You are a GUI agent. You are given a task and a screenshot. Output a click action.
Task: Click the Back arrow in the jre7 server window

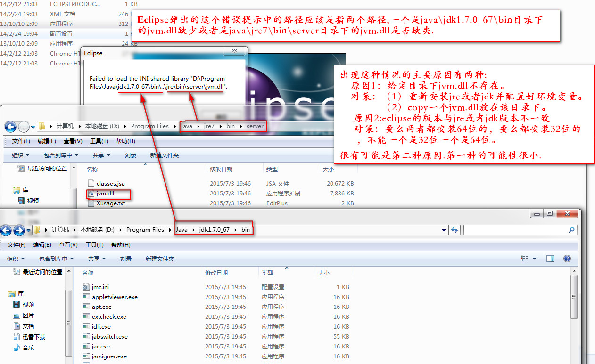[x=10, y=127]
